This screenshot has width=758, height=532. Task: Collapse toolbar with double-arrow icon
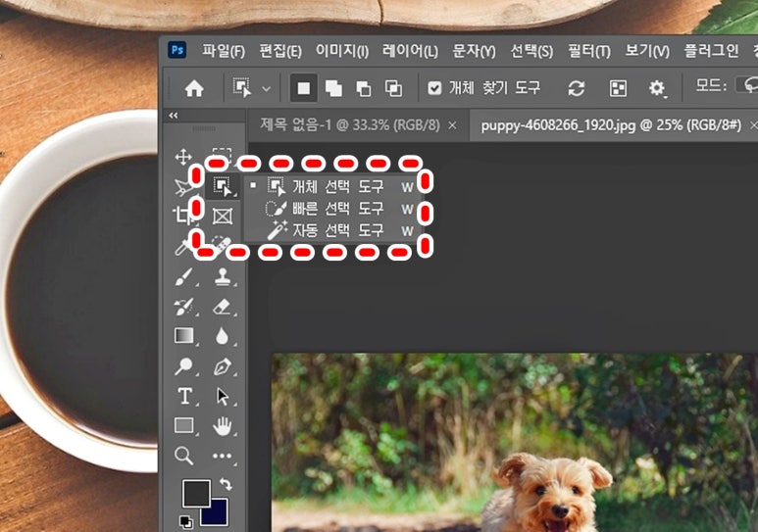tap(174, 116)
